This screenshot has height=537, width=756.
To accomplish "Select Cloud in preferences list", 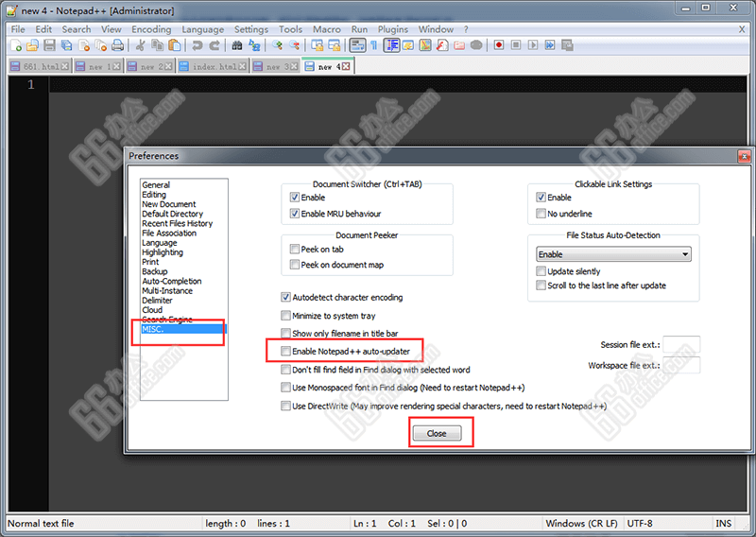I will pyautogui.click(x=152, y=310).
